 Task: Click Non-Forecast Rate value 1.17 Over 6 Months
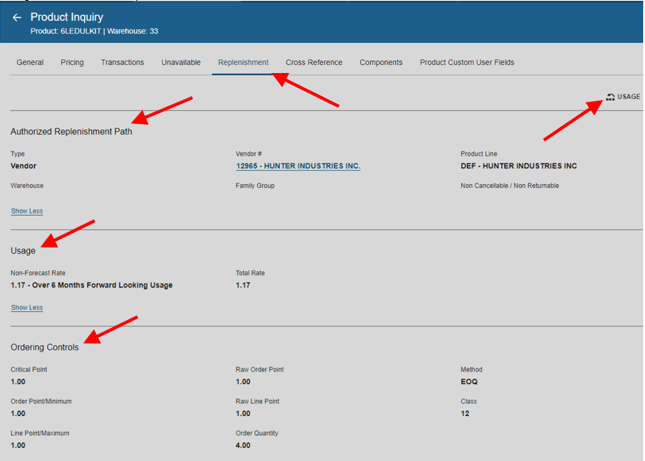point(91,285)
